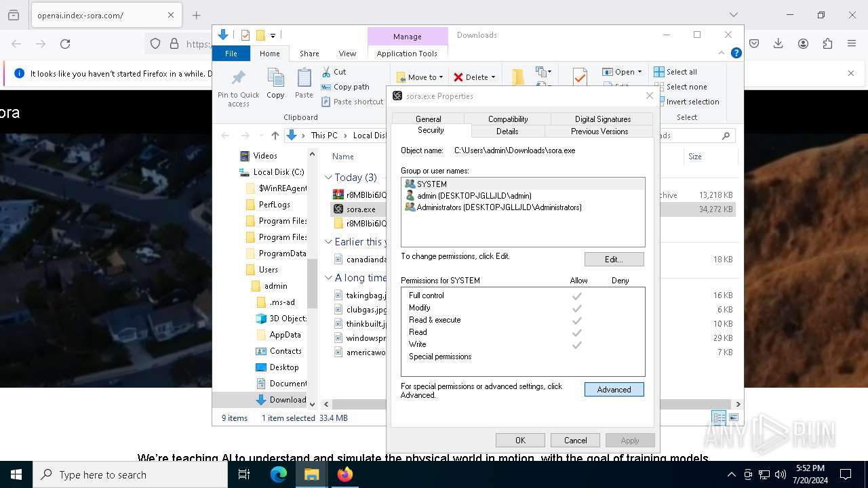The image size is (868, 488).
Task: Select SYSTEM in group list
Action: (523, 184)
